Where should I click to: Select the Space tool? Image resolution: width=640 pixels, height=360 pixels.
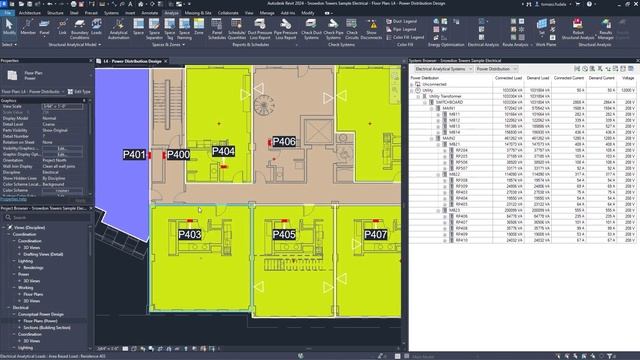coord(138,28)
